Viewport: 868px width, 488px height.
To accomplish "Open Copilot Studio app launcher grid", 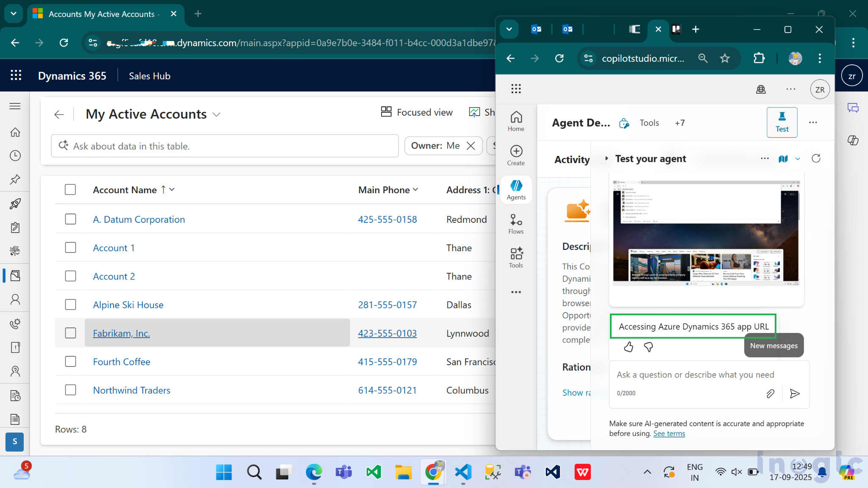I will pos(516,89).
